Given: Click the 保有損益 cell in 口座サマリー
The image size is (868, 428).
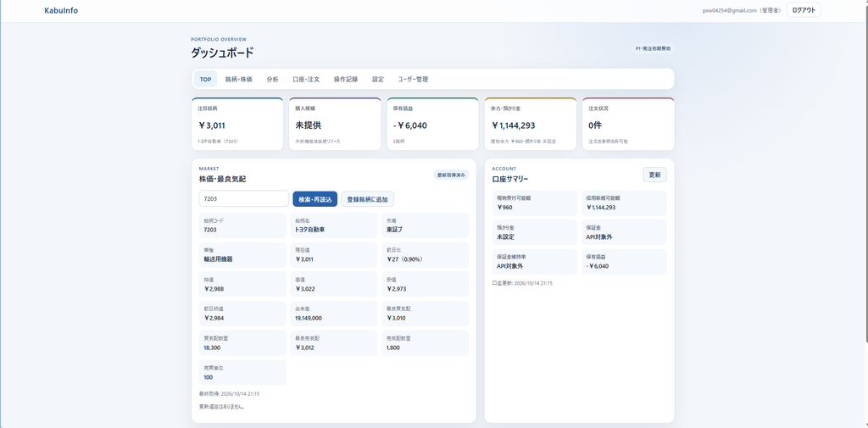Looking at the screenshot, I should [x=624, y=261].
